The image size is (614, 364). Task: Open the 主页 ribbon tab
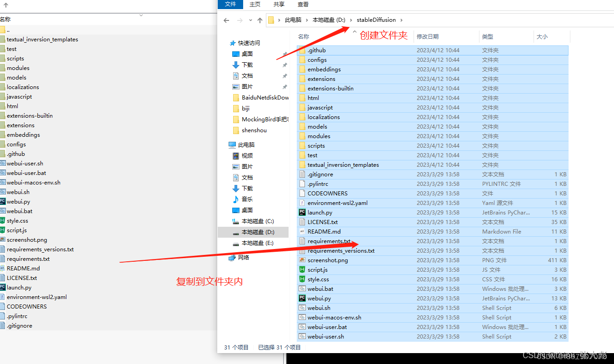(x=255, y=4)
